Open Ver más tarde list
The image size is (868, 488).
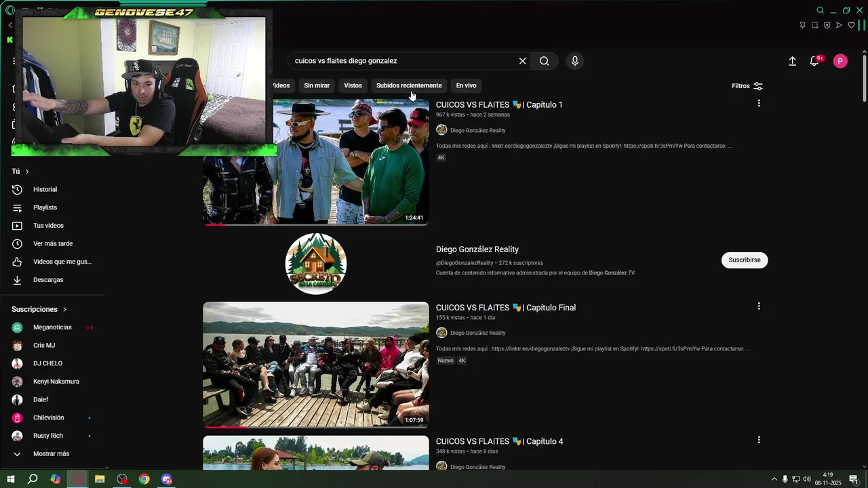(x=54, y=244)
